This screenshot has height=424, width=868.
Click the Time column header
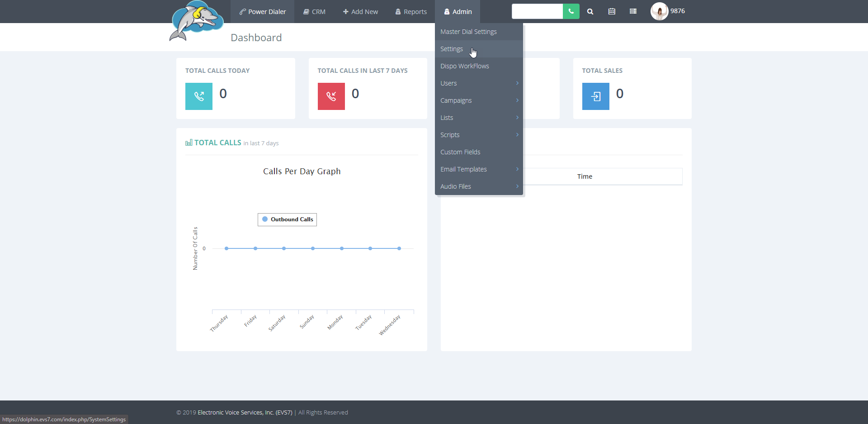tap(585, 176)
